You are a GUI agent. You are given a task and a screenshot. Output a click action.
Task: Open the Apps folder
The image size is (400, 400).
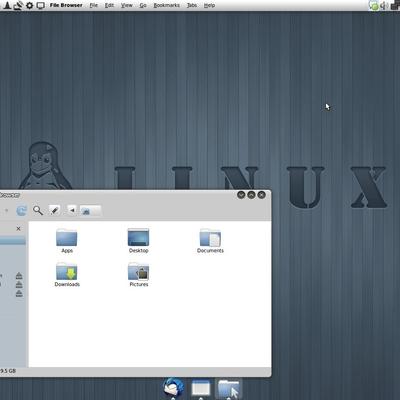[67, 241]
